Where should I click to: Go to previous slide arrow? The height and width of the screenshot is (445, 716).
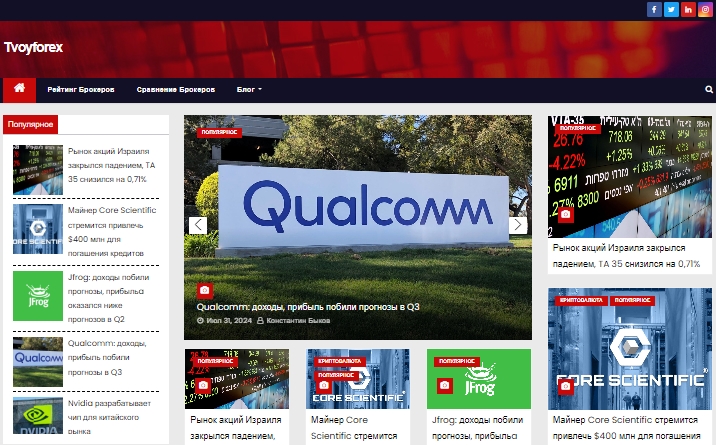(x=198, y=225)
